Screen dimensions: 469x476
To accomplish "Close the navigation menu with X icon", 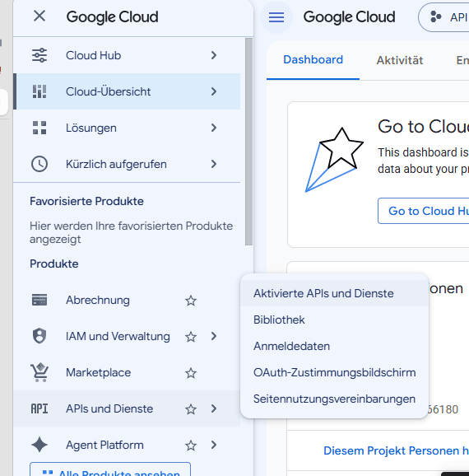I will [39, 16].
